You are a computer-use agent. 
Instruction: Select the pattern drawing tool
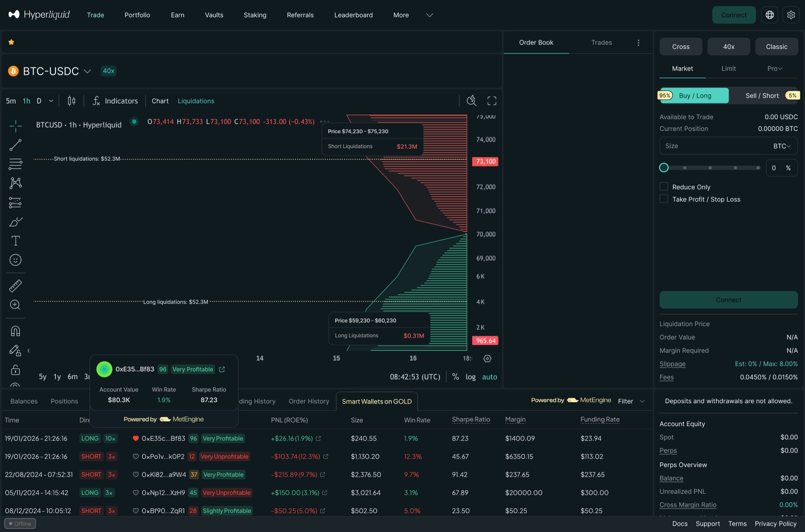[x=15, y=183]
